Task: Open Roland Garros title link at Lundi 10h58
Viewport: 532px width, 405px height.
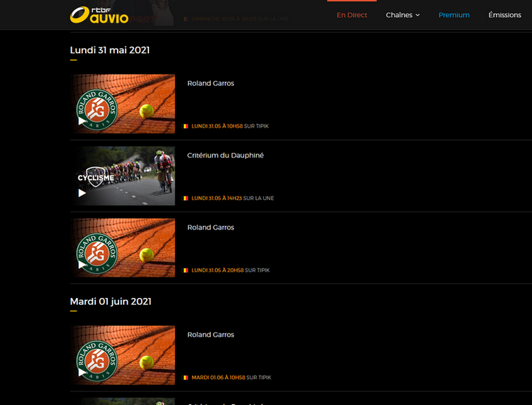Action: [211, 84]
